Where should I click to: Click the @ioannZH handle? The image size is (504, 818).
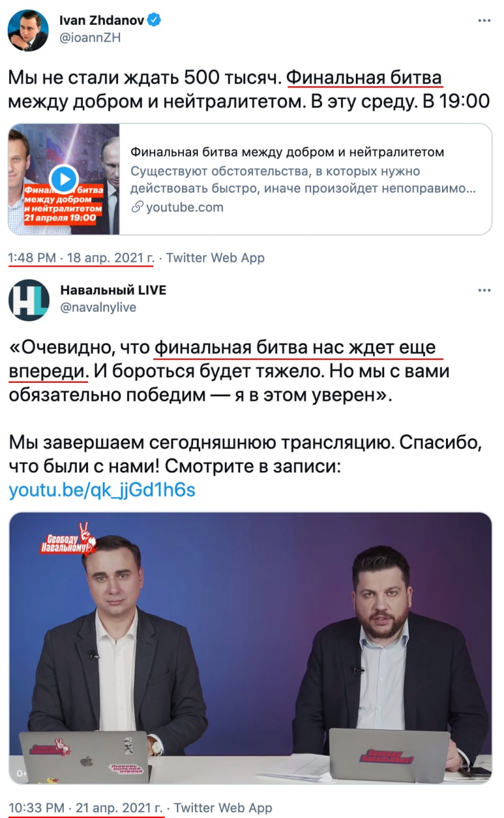tap(90, 38)
